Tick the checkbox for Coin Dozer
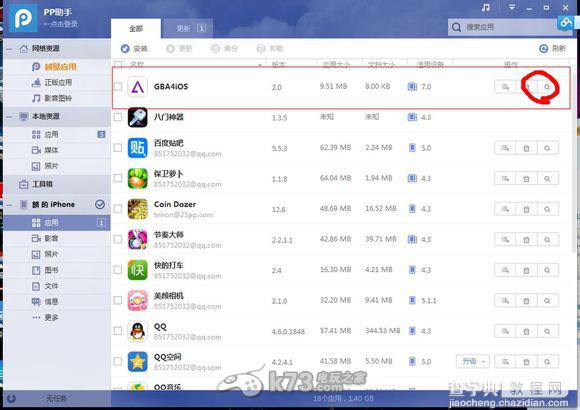Viewport: 580px width, 410px height. point(118,209)
